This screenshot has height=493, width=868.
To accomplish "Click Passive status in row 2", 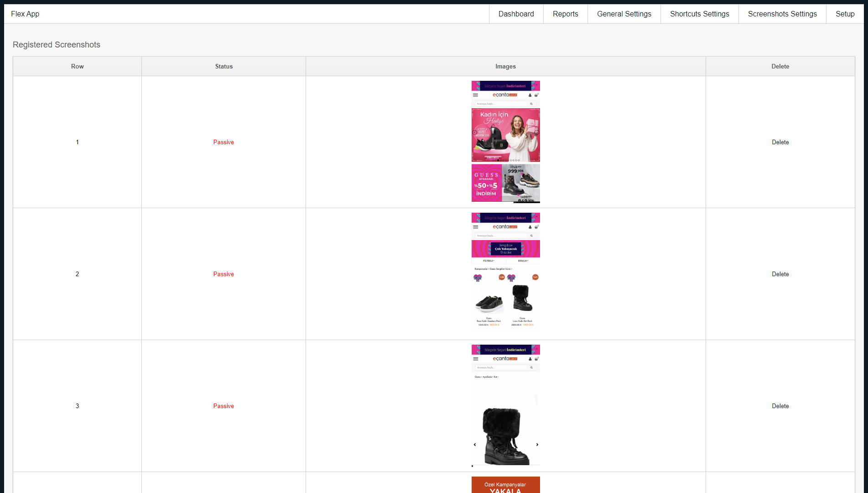I will pyautogui.click(x=223, y=274).
